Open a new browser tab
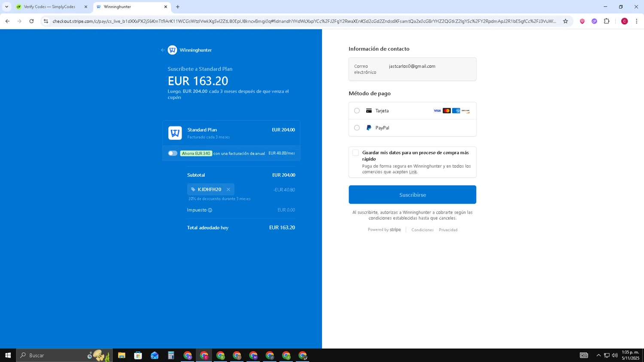644x362 pixels. (178, 7)
